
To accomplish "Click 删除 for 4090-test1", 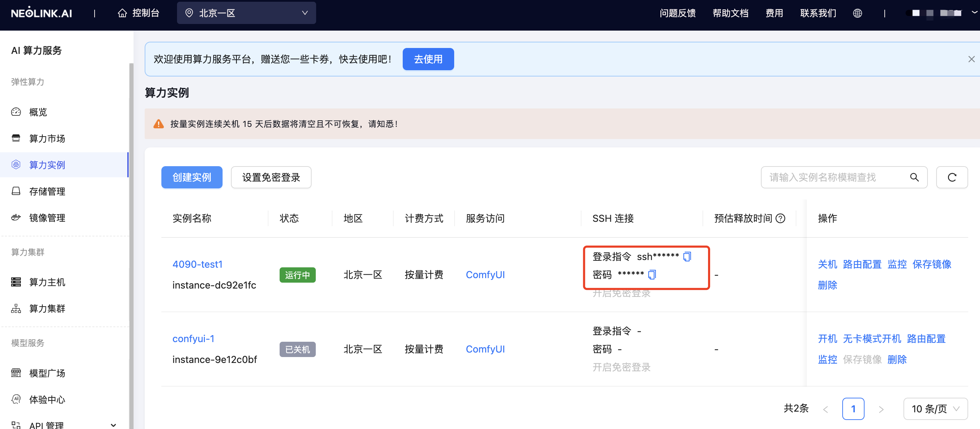I will pyautogui.click(x=827, y=285).
